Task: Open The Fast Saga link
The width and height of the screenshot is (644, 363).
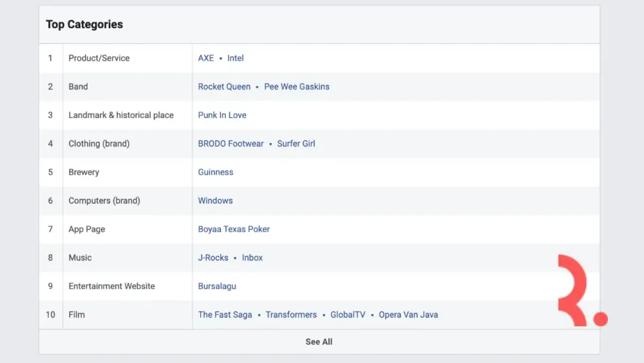Action: (x=225, y=315)
